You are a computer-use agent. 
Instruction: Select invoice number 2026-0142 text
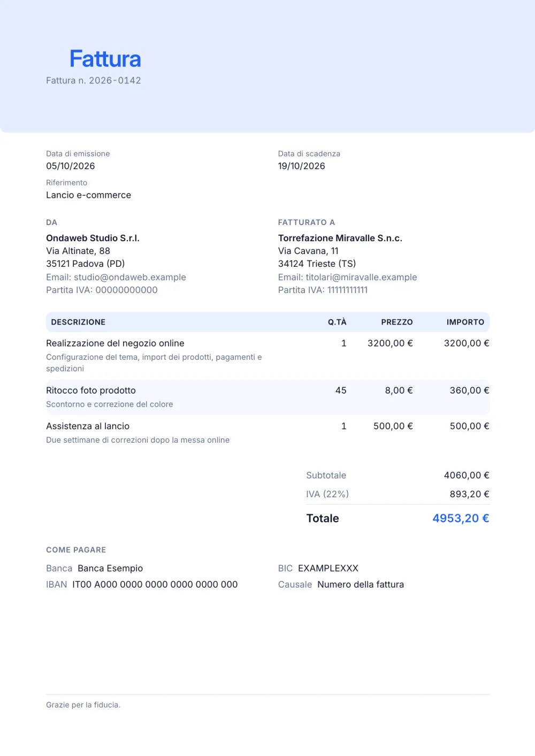coord(115,81)
